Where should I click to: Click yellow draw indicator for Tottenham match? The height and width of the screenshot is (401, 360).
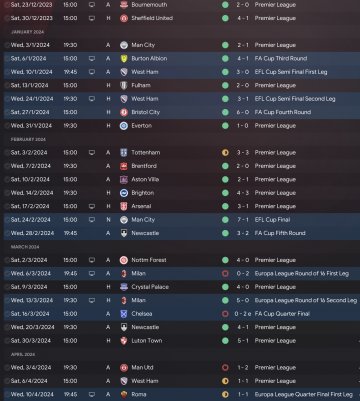(x=225, y=153)
